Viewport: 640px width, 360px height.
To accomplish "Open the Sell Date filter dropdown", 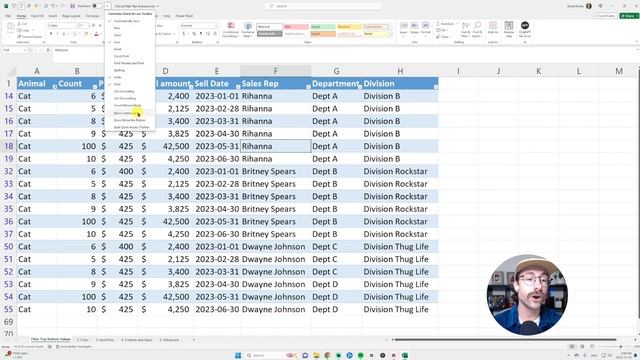I will [x=238, y=87].
